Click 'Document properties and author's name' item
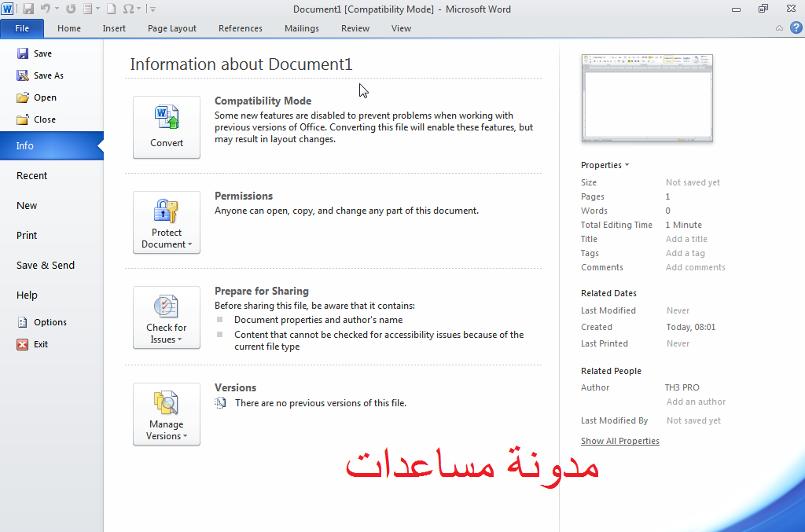This screenshot has height=532, width=805. pos(318,320)
